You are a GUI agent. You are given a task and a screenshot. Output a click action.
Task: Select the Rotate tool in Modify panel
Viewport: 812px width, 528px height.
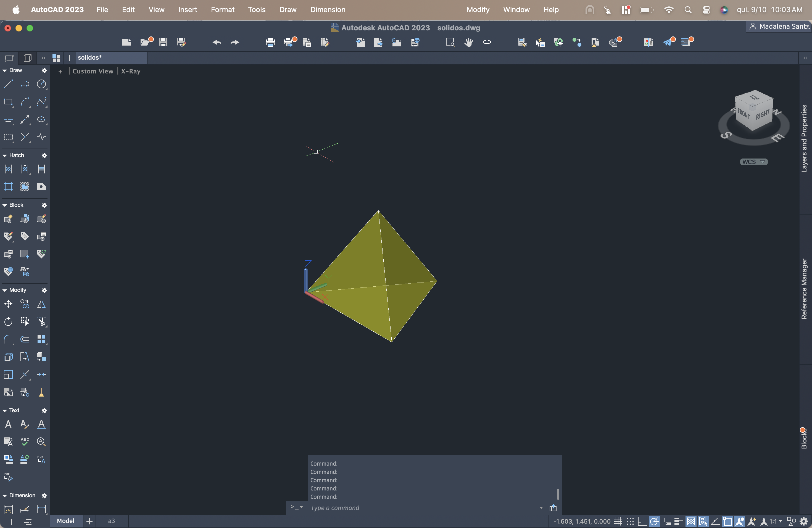click(8, 321)
